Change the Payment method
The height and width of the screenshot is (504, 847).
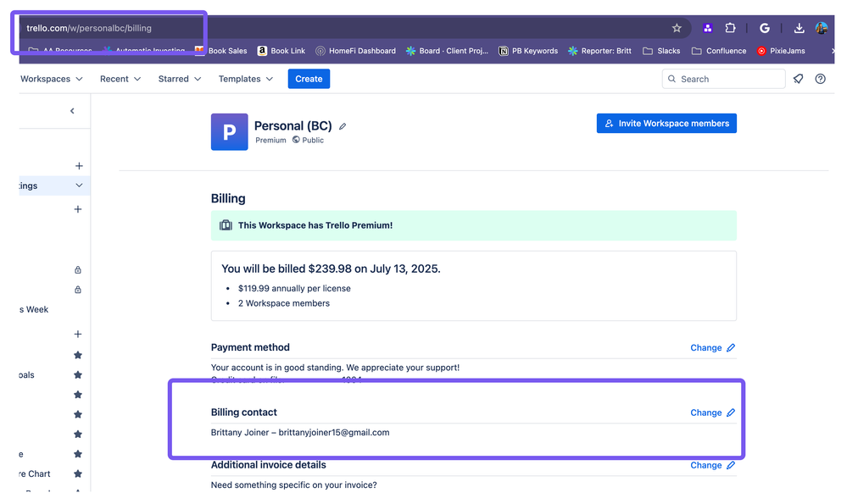point(712,347)
